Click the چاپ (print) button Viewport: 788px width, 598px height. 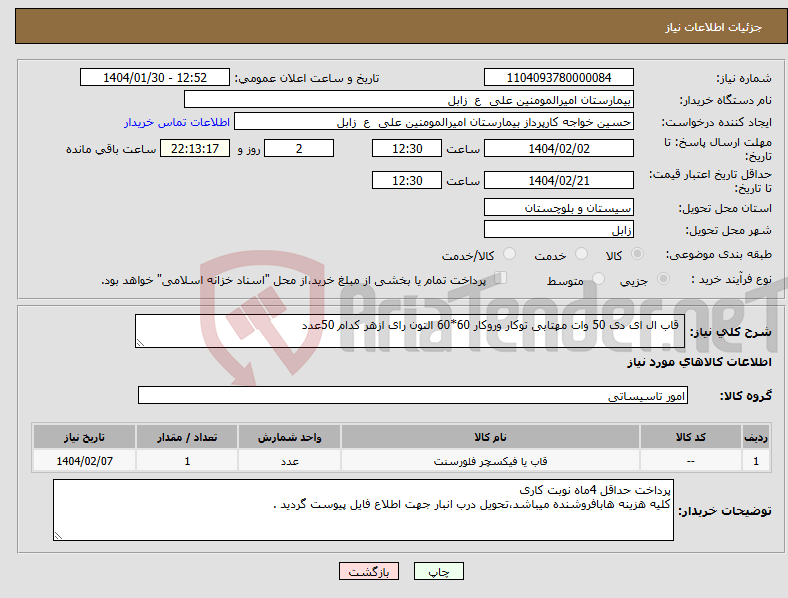coord(438,571)
